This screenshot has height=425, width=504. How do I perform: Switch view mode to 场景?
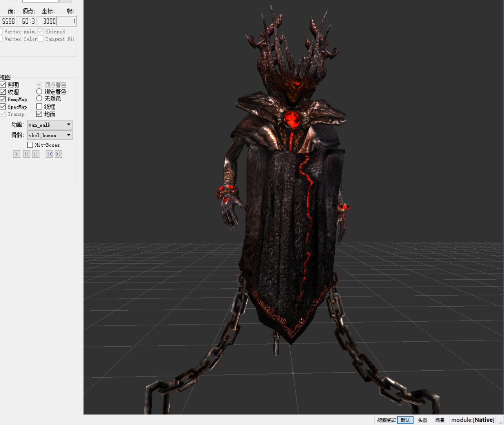440,420
